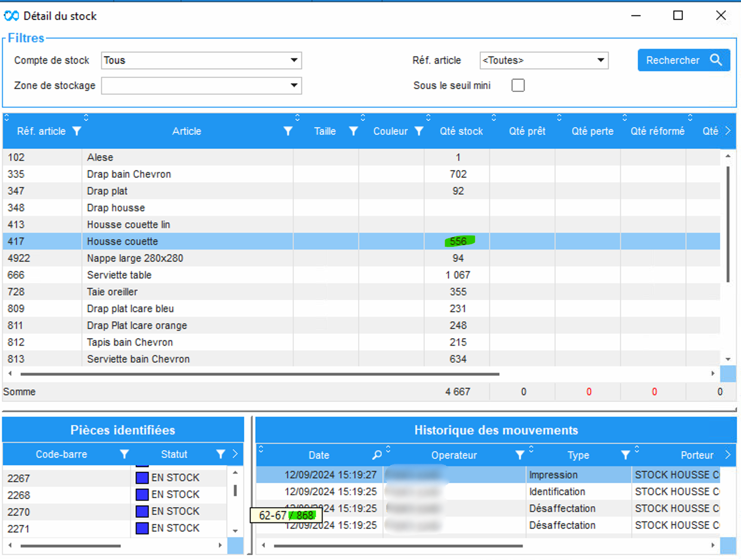
Task: Select barcode 2271 row
Action: 115,528
